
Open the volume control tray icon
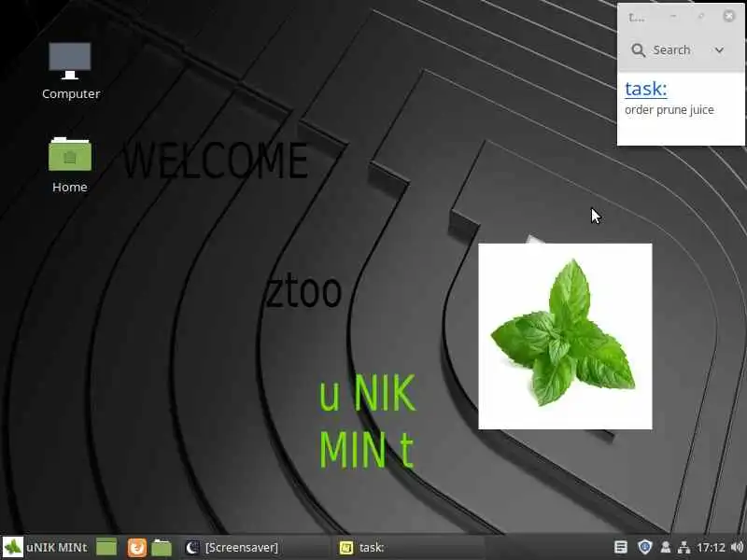737,547
